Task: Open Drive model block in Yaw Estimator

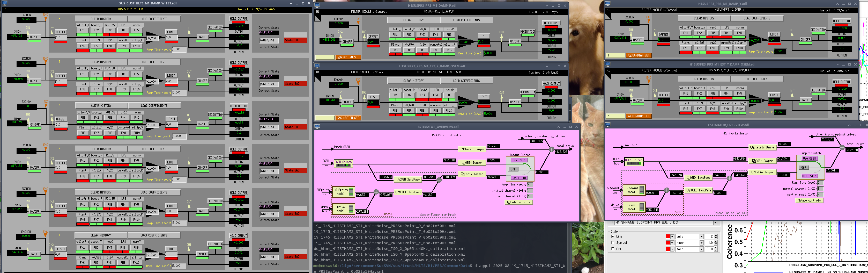Action: [634, 207]
